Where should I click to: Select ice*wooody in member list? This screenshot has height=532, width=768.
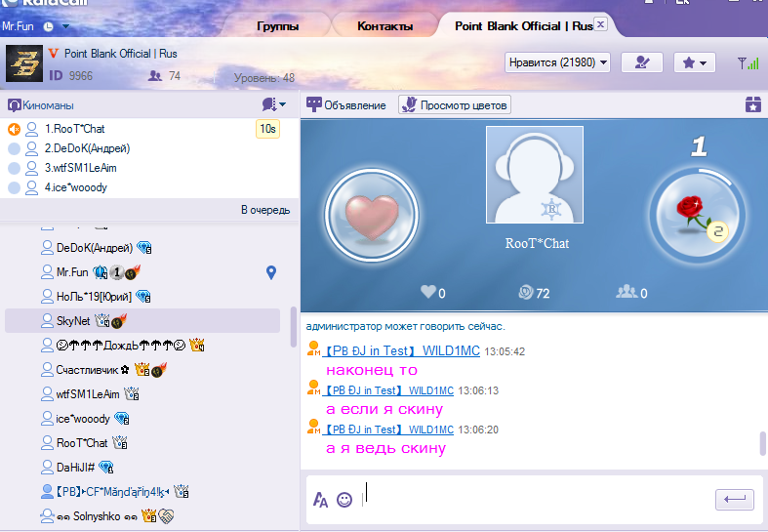tap(142, 419)
